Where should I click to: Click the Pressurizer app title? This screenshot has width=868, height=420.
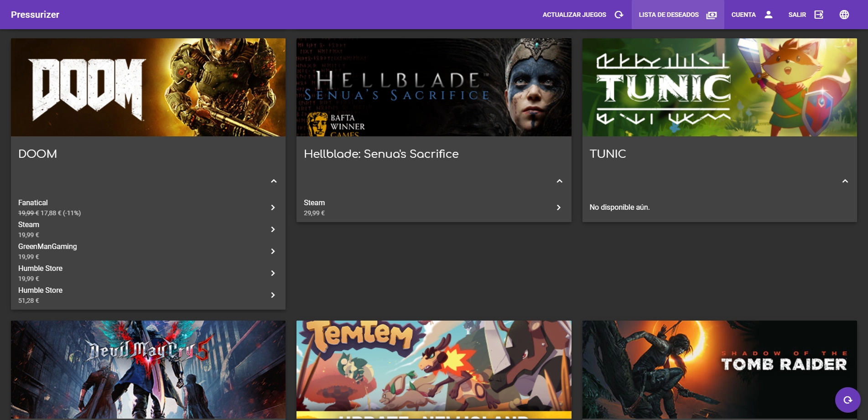(x=35, y=15)
